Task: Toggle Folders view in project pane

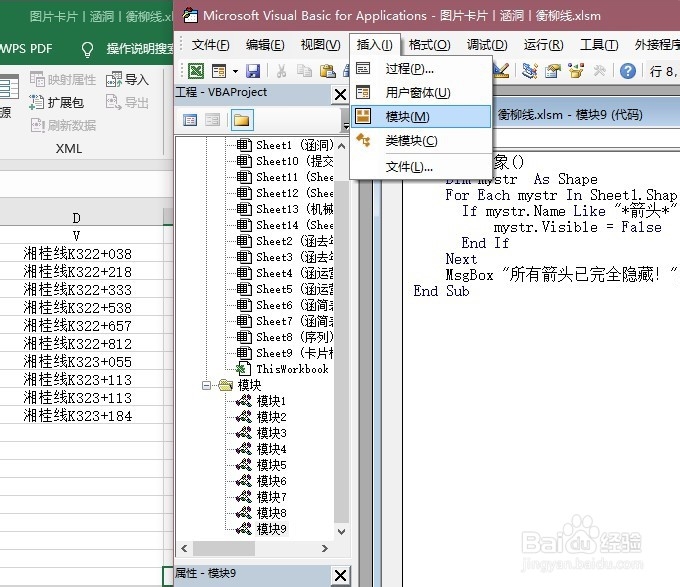Action: tap(242, 120)
